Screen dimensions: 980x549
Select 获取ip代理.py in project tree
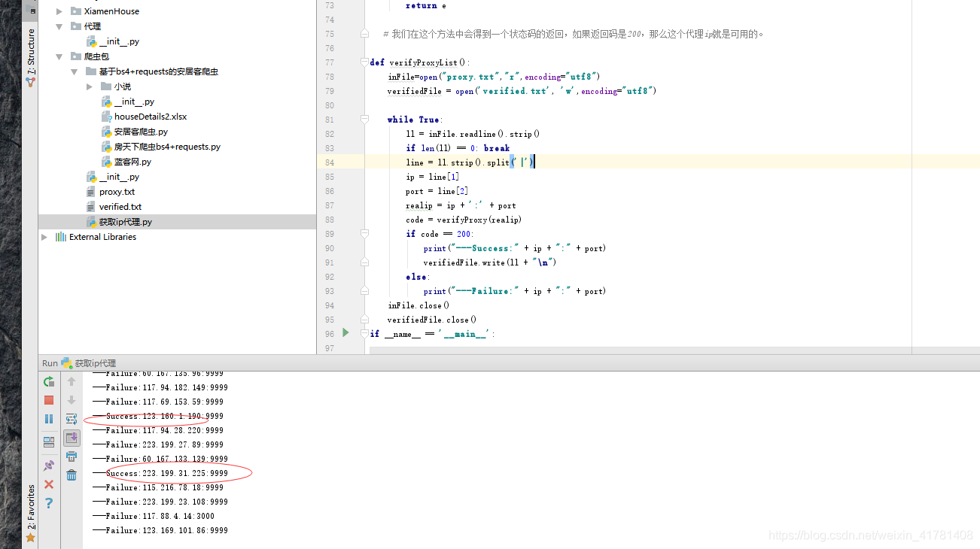point(126,222)
